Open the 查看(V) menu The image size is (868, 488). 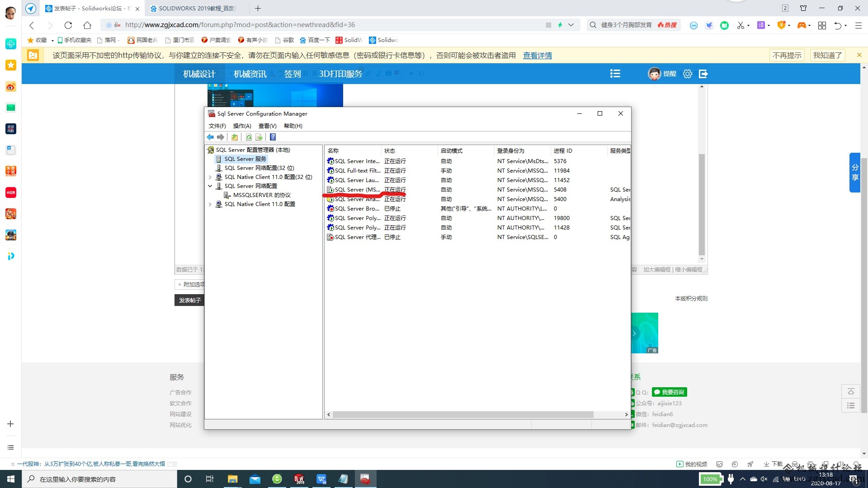click(267, 126)
